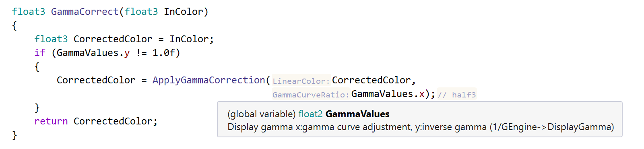Viewport: 644px width, 149px height.
Task: Click the InColor parameter in the signature
Action: (x=183, y=12)
